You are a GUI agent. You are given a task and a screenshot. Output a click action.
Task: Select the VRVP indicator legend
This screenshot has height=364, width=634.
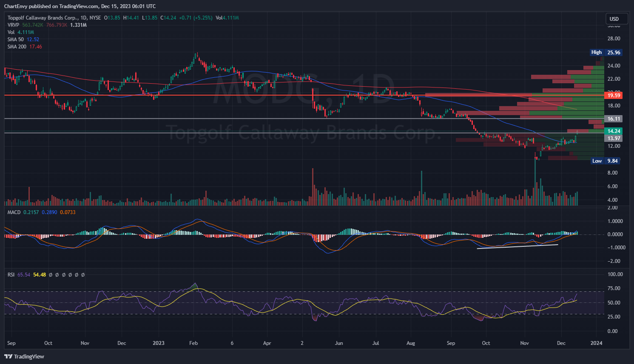click(13, 25)
